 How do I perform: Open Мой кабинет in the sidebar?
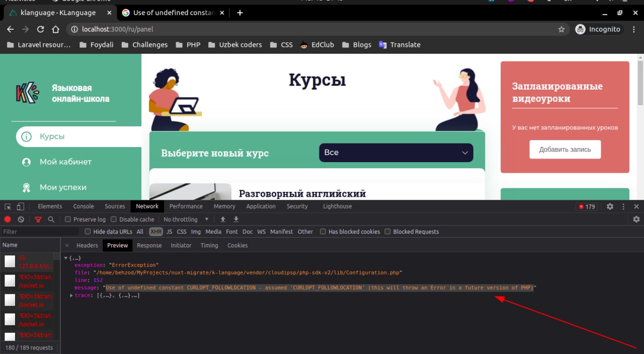[65, 162]
